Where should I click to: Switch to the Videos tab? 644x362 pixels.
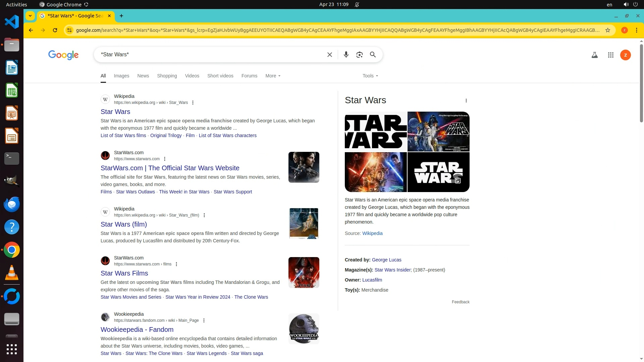(192, 76)
